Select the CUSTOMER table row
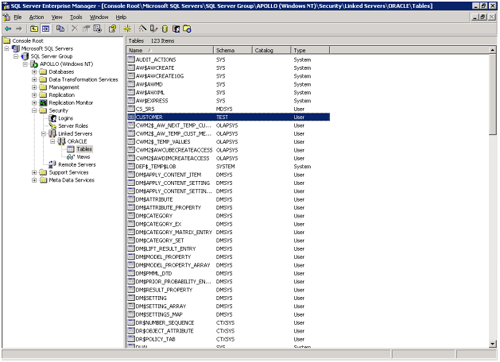This screenshot has height=362, width=500. [x=229, y=117]
